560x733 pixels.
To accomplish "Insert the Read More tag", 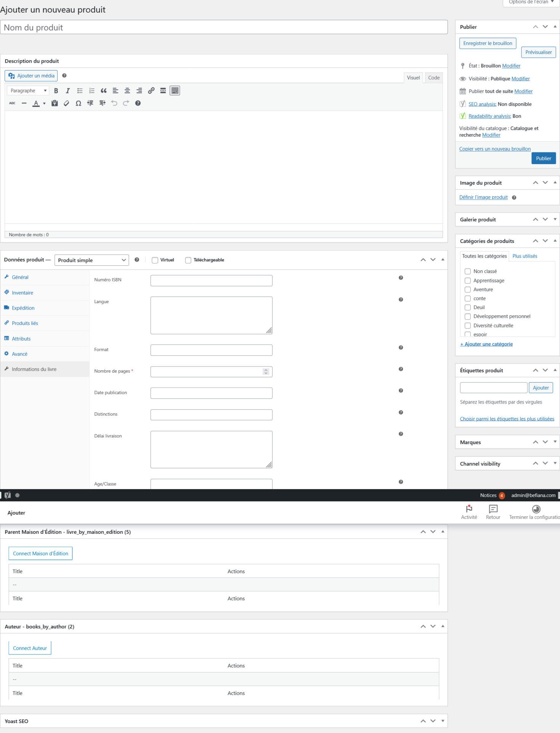I will point(163,90).
